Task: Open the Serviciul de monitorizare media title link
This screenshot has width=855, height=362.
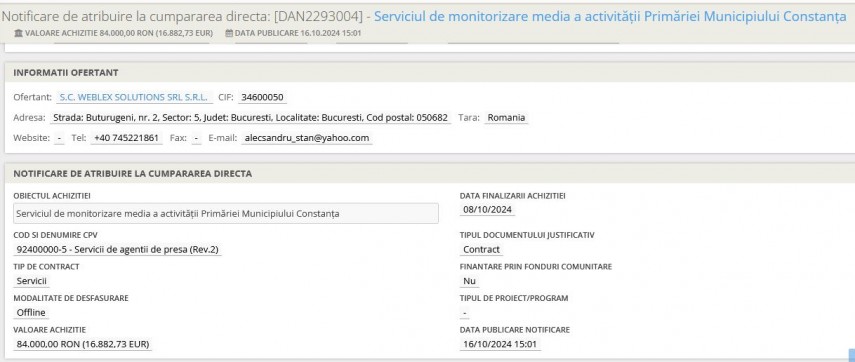Action: [x=610, y=16]
